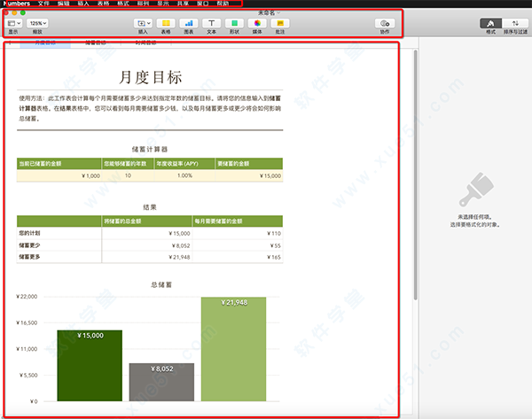Click the 批注 comment toolbar icon
This screenshot has height=419, width=532.
(x=280, y=23)
